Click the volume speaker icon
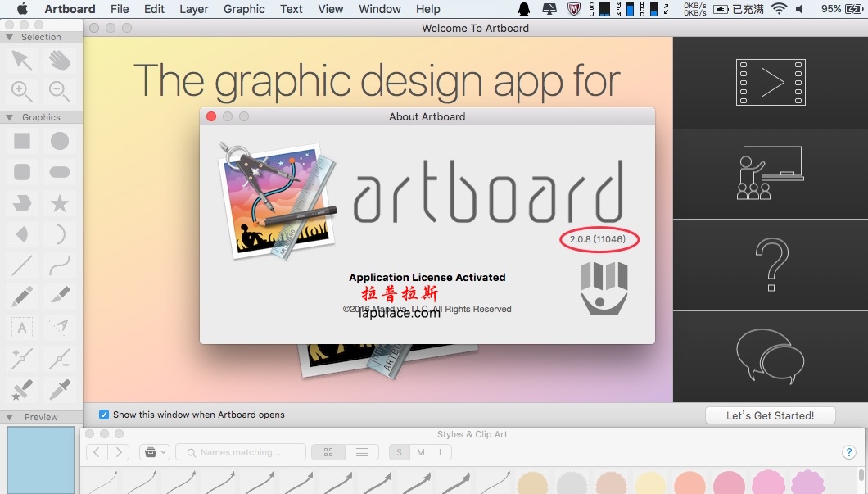The height and width of the screenshot is (494, 868). point(800,9)
